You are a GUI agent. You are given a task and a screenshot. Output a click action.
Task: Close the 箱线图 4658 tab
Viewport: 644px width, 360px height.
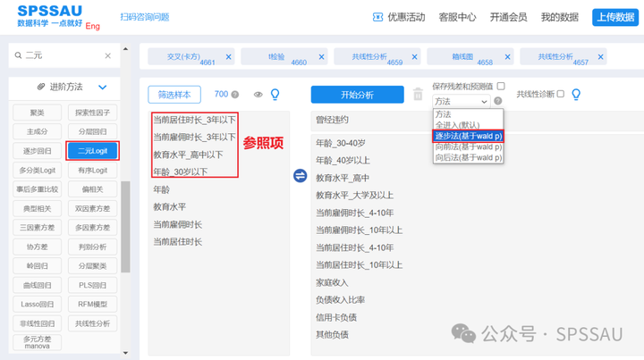click(505, 57)
